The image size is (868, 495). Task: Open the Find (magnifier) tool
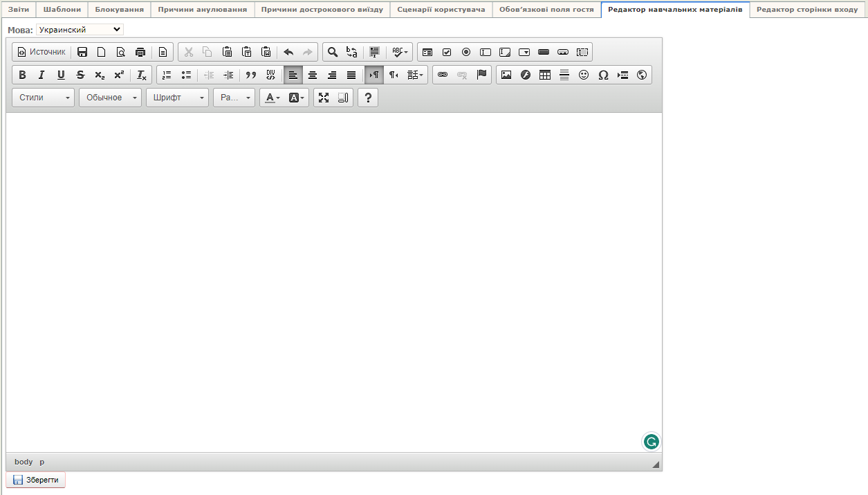click(x=333, y=52)
